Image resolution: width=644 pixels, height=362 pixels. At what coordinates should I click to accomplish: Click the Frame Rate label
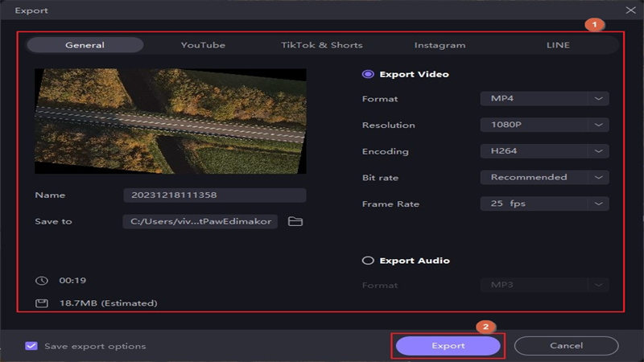tap(390, 204)
